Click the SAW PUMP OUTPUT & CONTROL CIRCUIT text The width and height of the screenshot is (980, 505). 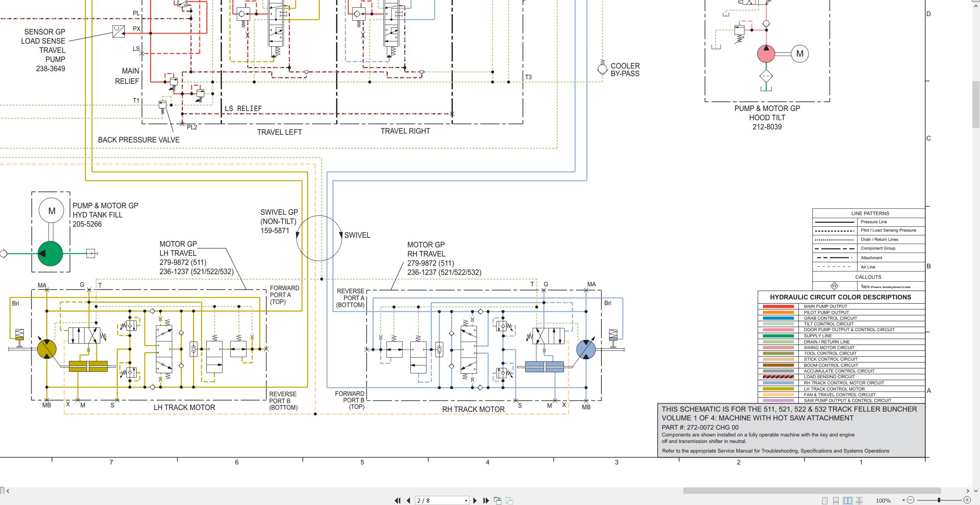point(847,400)
